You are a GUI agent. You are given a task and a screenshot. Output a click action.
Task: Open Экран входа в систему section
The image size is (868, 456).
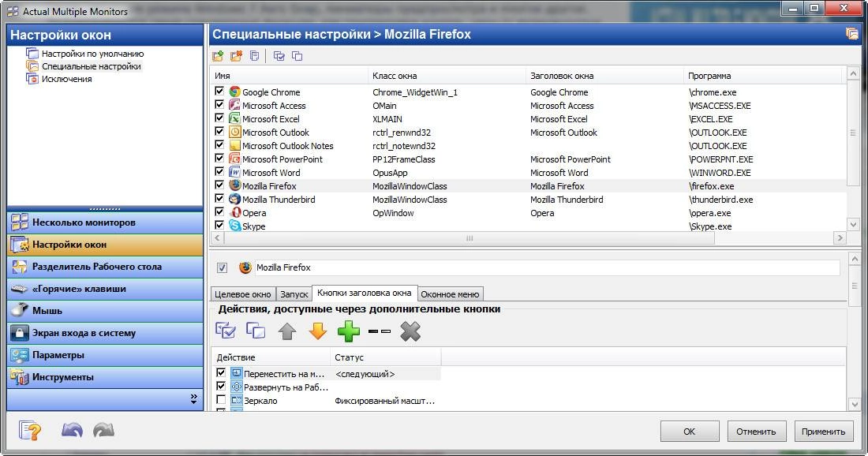click(x=105, y=333)
